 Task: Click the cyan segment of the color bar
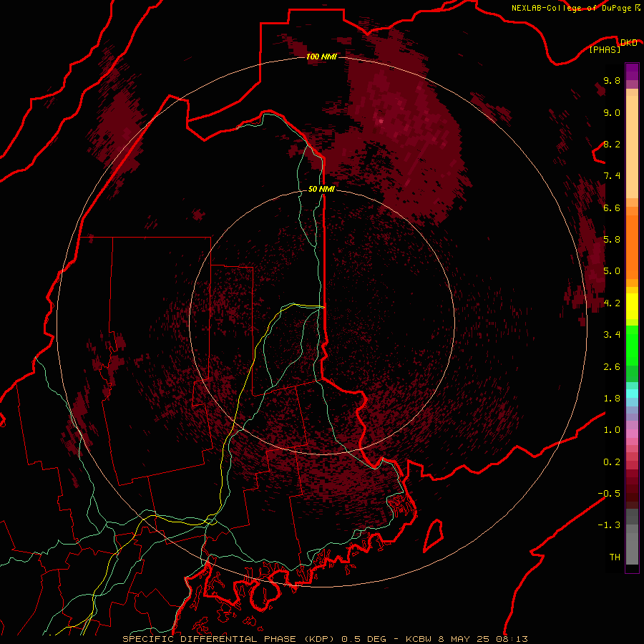pos(632,394)
